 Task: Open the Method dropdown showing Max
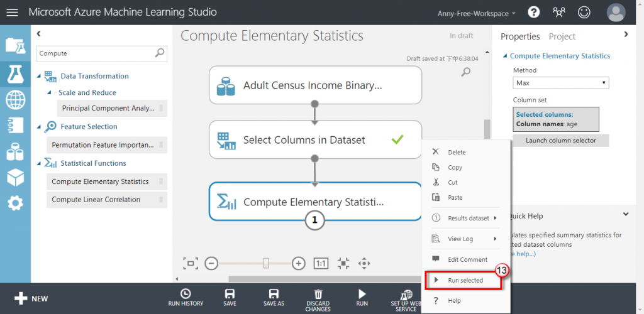tap(561, 83)
